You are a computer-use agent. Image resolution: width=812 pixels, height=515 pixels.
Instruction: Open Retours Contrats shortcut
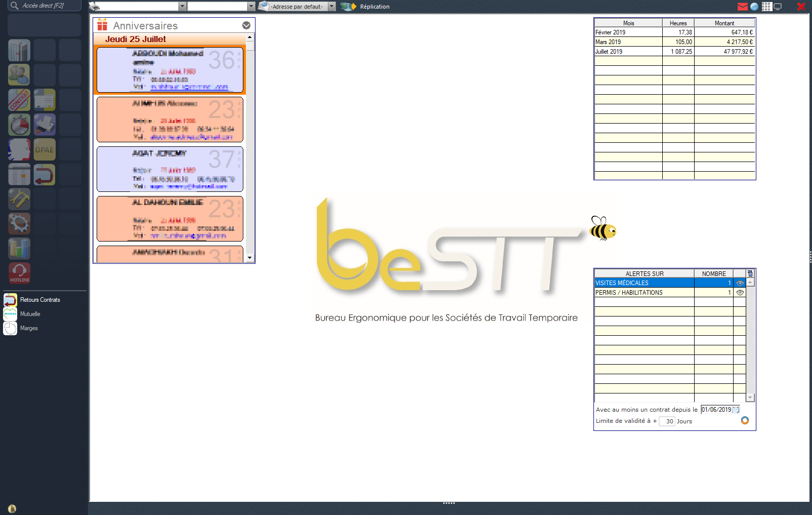coord(40,300)
